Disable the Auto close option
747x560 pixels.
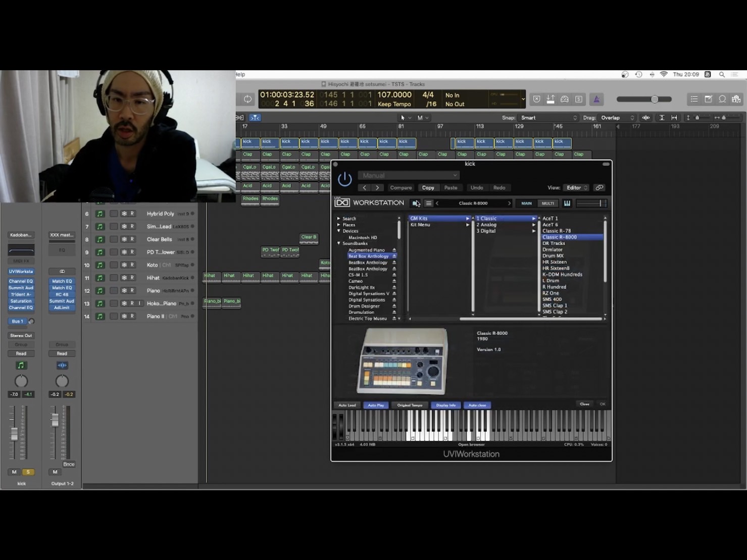point(477,405)
